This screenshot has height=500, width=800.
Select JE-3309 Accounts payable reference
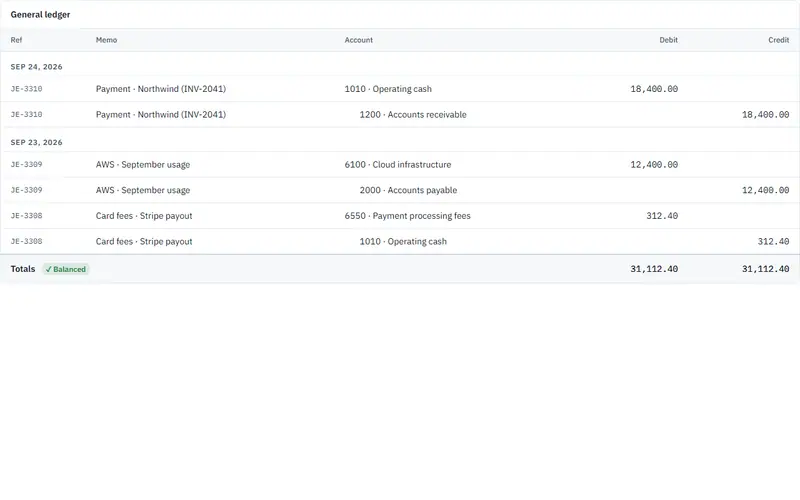click(x=27, y=190)
